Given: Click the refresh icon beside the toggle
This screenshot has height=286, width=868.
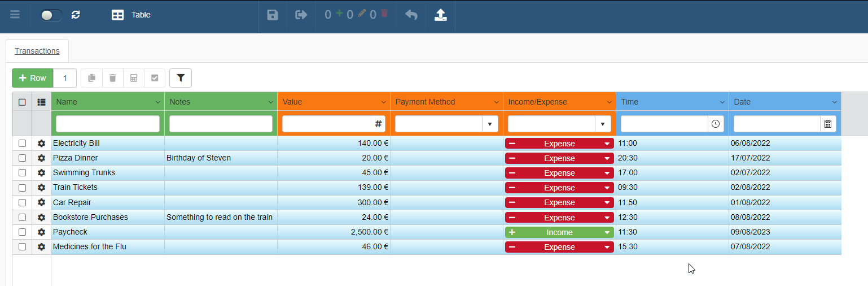Looking at the screenshot, I should pyautogui.click(x=76, y=15).
